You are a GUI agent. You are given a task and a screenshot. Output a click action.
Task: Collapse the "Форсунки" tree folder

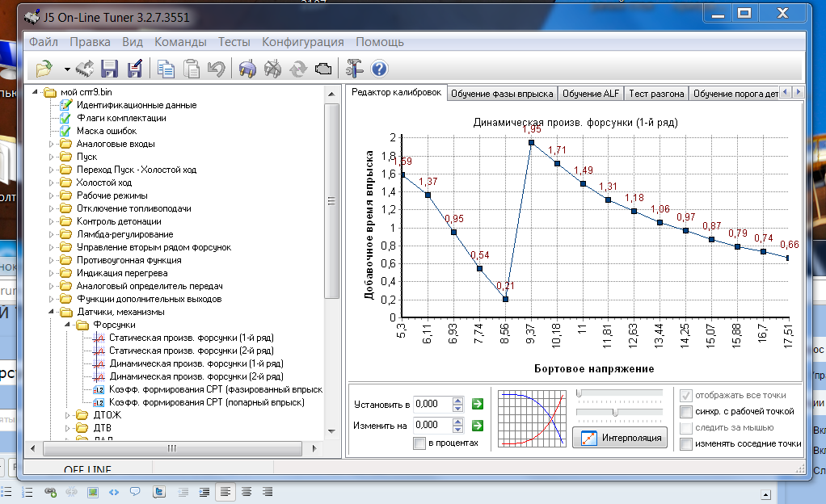(x=67, y=325)
